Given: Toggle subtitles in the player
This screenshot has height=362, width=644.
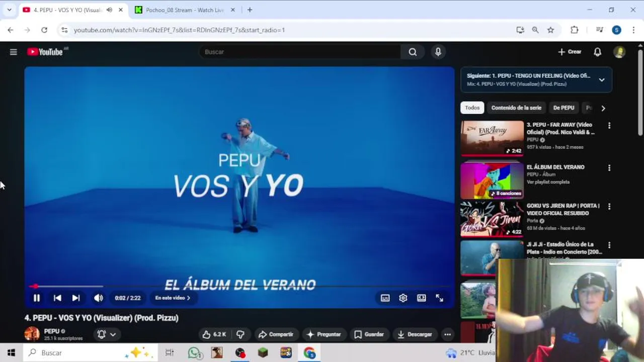Looking at the screenshot, I should tap(385, 298).
